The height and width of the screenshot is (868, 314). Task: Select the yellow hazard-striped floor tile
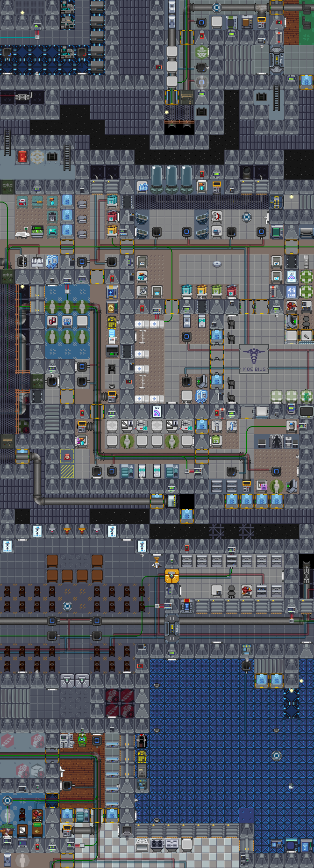click(x=67, y=471)
